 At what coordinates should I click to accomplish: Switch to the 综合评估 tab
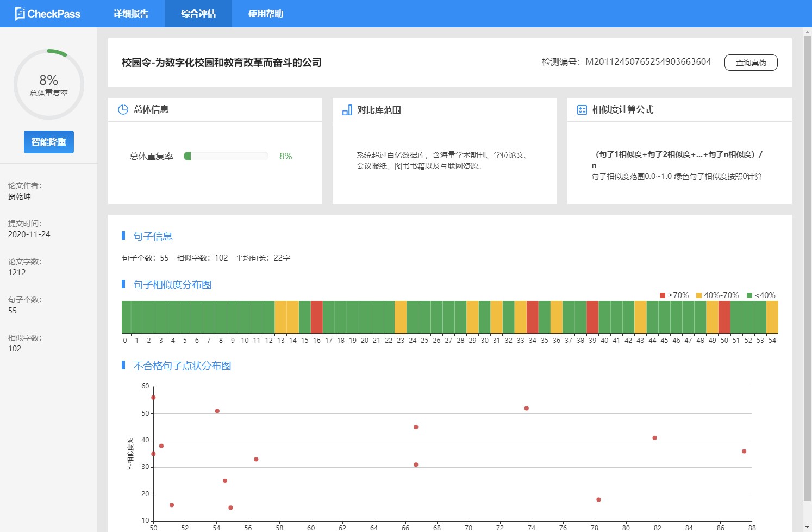click(198, 14)
